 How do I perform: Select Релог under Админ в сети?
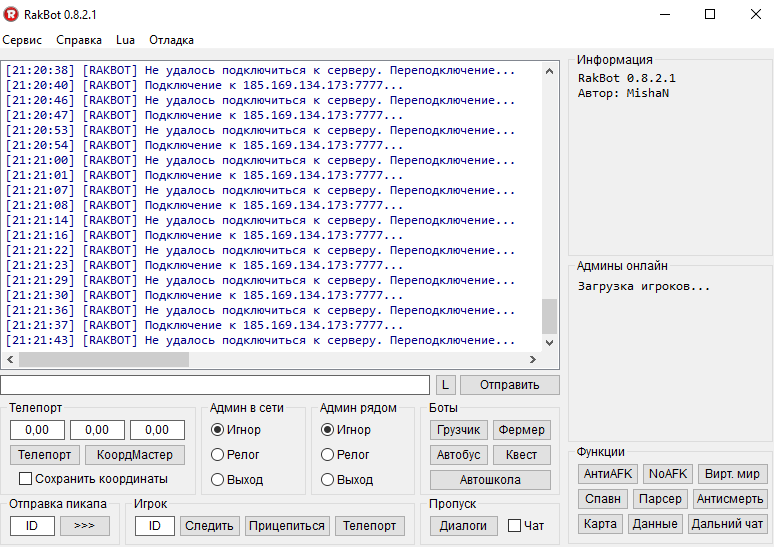pos(217,455)
